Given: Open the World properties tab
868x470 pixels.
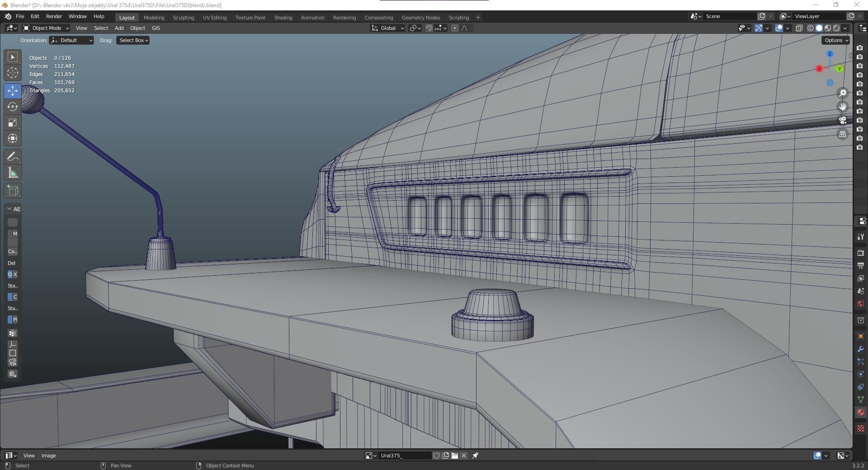Looking at the screenshot, I should [861, 304].
